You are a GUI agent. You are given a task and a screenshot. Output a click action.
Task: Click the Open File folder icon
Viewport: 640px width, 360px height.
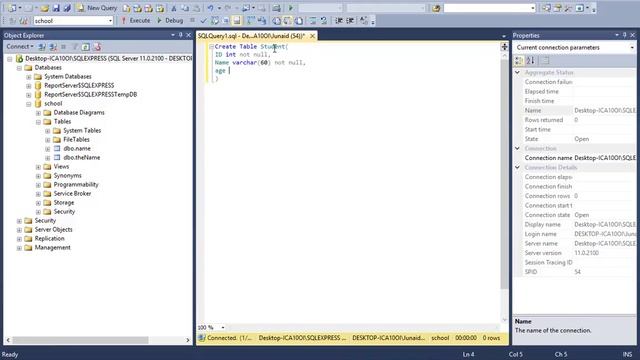click(x=44, y=8)
